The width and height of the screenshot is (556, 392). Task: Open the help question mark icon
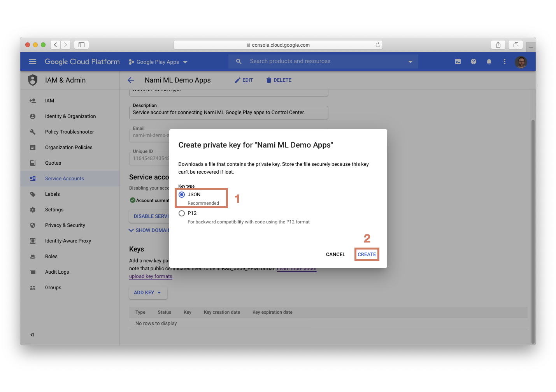pyautogui.click(x=474, y=62)
